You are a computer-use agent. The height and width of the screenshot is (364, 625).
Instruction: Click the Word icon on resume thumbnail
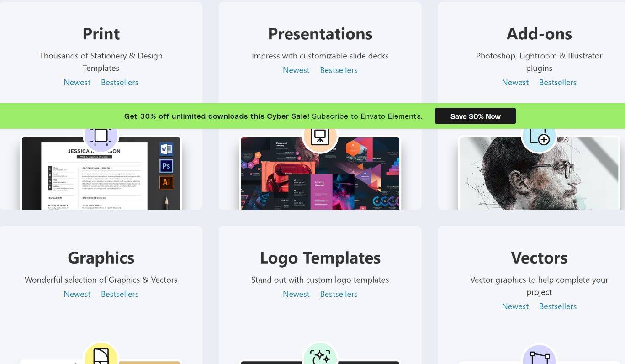(x=166, y=149)
